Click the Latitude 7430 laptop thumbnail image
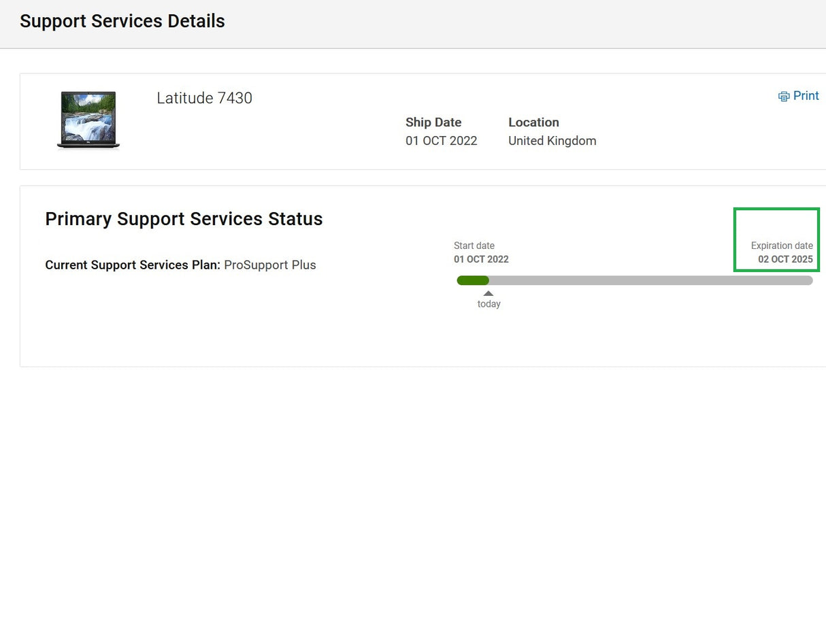826x644 pixels. pyautogui.click(x=88, y=120)
